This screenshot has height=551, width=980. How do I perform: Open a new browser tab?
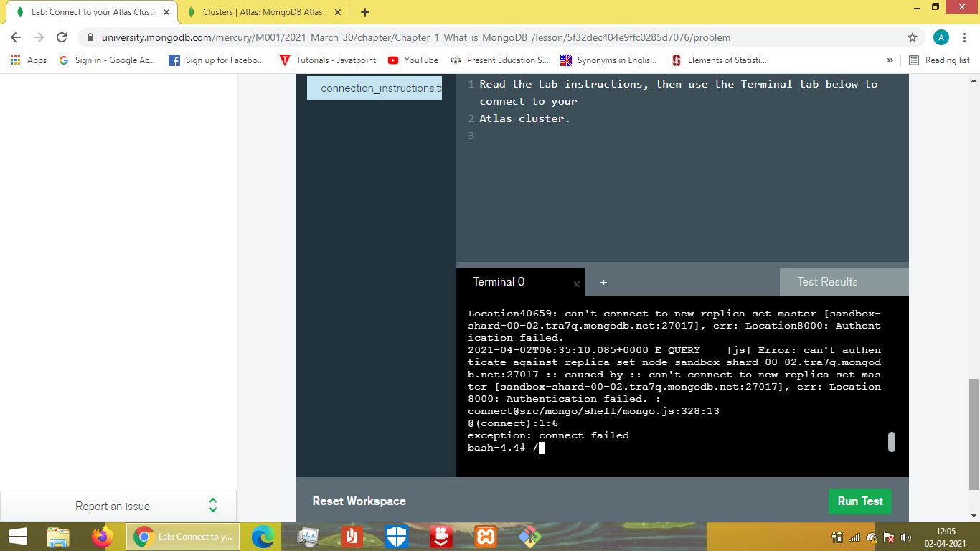[365, 12]
